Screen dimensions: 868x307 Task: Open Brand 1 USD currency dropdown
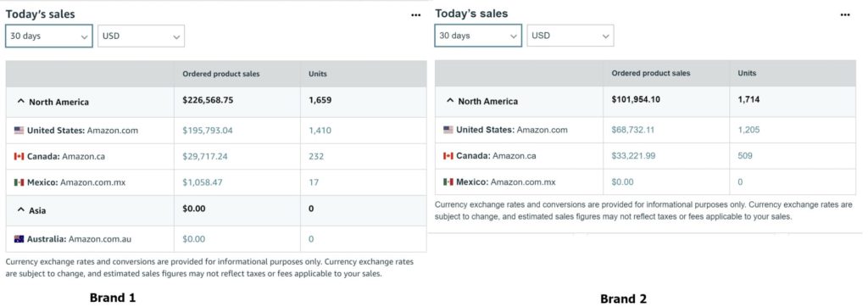(142, 36)
